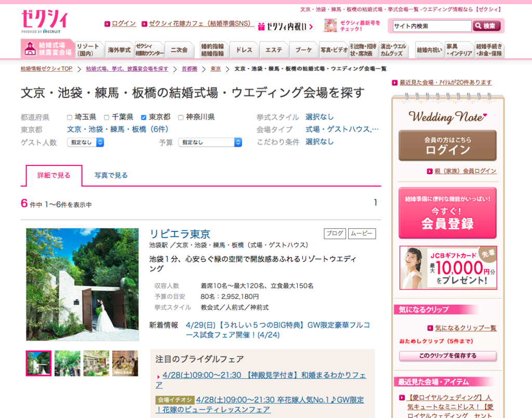Open the 予算 dropdown
The height and width of the screenshot is (418, 532).
tap(210, 142)
